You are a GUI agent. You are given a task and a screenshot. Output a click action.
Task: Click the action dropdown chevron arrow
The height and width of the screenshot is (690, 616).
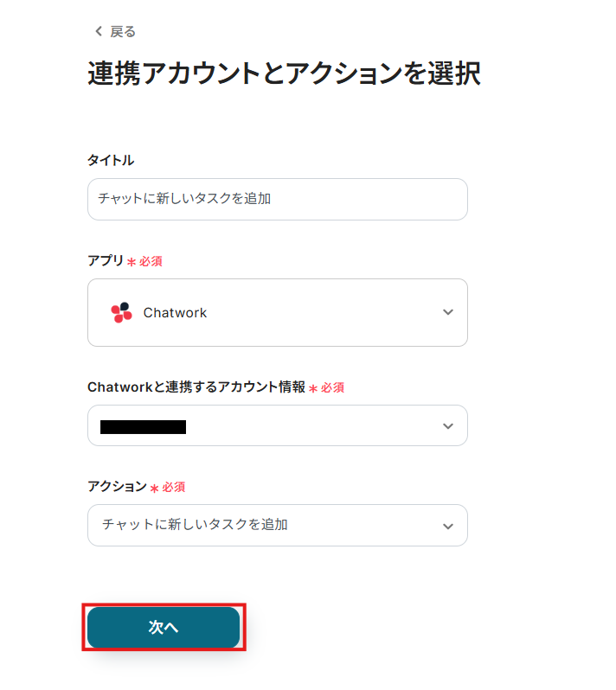pos(447,526)
